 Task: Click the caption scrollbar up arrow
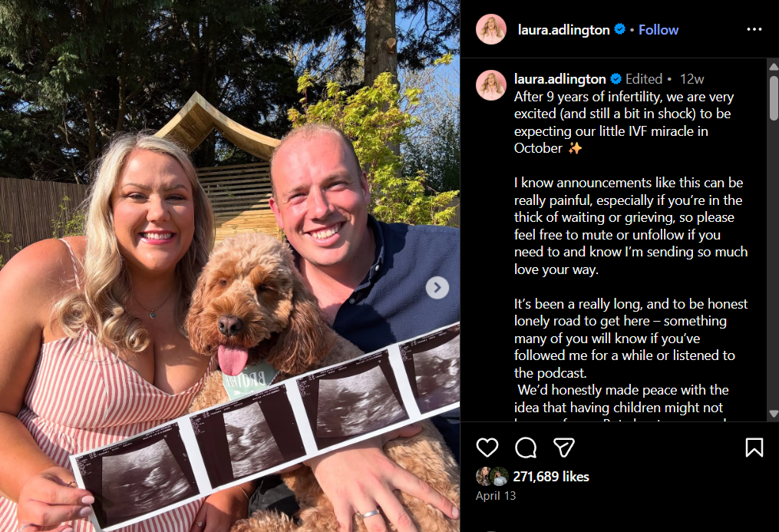click(774, 67)
